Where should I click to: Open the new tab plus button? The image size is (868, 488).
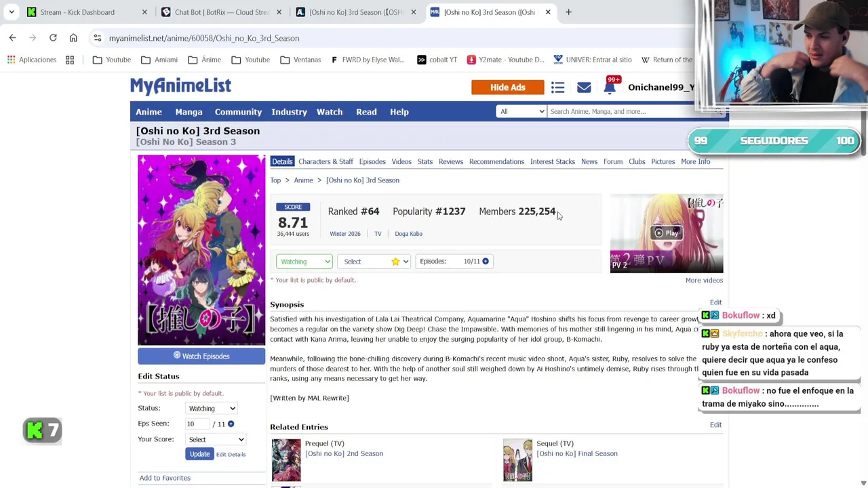568,12
